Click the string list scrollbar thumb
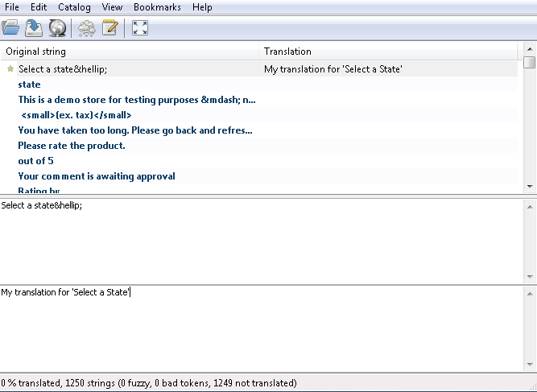537x392 pixels. [530, 63]
